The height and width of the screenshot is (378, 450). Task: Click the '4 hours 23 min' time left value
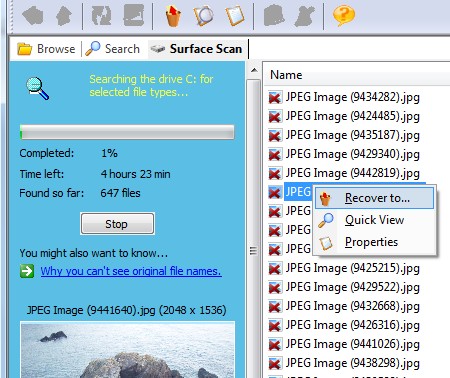(x=135, y=174)
